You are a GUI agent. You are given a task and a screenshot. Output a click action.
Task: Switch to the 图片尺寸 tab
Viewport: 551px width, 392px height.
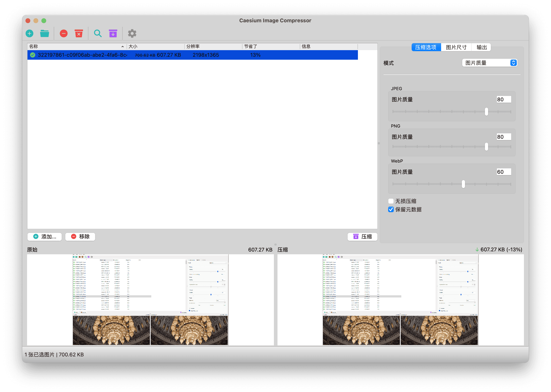click(x=456, y=47)
